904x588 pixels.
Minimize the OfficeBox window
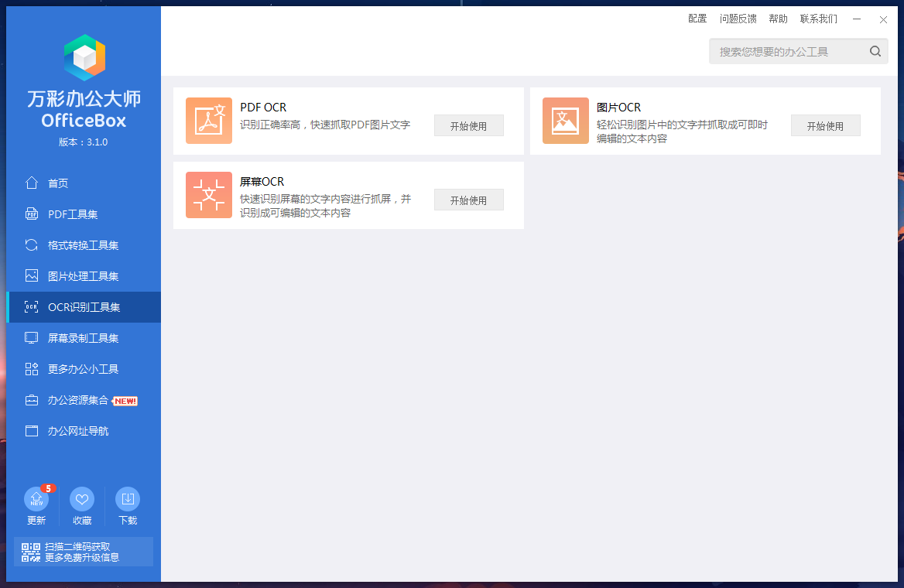(857, 19)
